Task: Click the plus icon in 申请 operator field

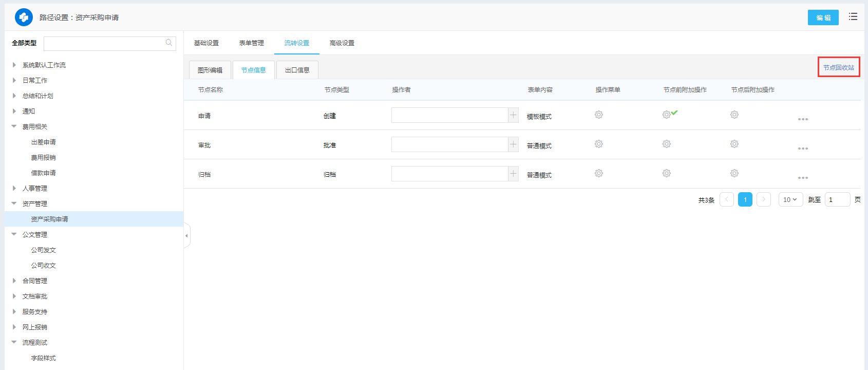Action: (x=513, y=115)
